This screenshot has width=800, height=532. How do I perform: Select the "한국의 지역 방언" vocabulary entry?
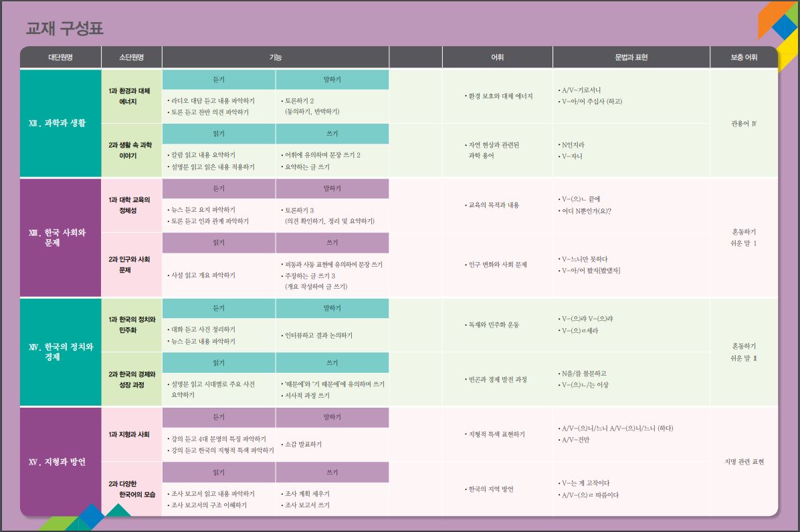click(x=490, y=489)
